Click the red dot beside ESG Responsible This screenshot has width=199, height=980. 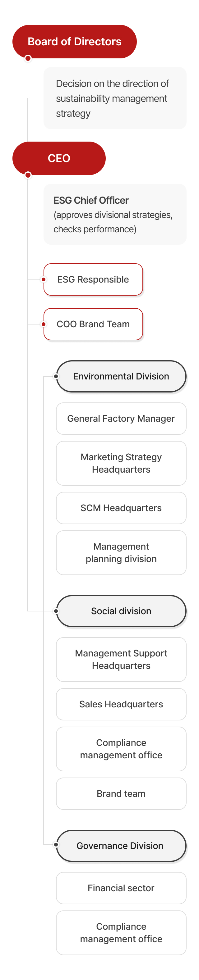coord(44,279)
